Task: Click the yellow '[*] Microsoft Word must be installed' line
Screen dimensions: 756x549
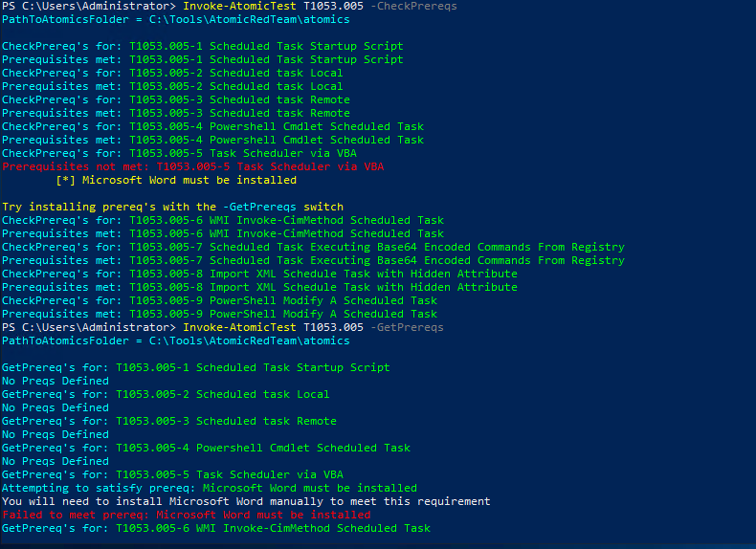Action: (176, 180)
